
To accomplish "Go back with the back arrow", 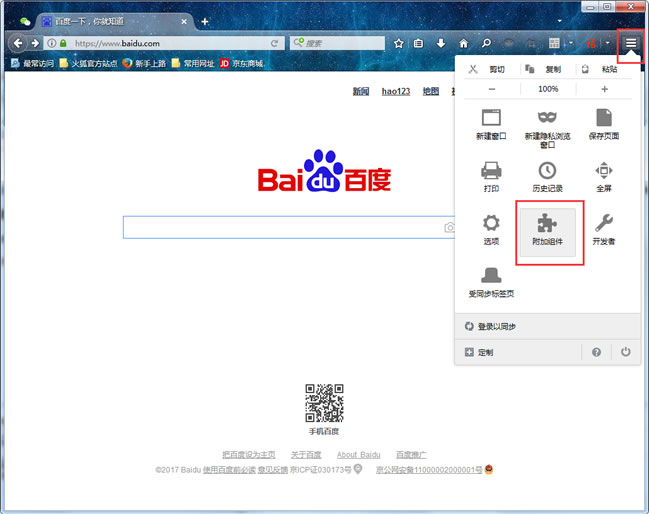I will point(17,43).
